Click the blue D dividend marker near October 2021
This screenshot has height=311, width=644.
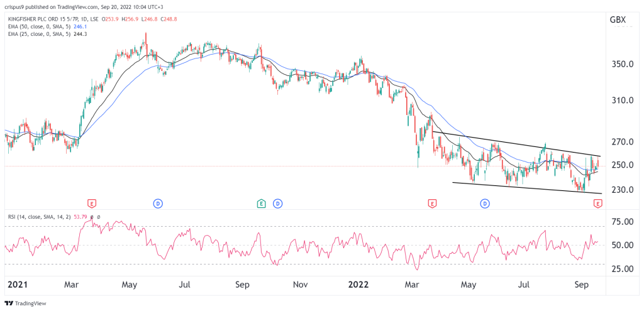pos(278,203)
